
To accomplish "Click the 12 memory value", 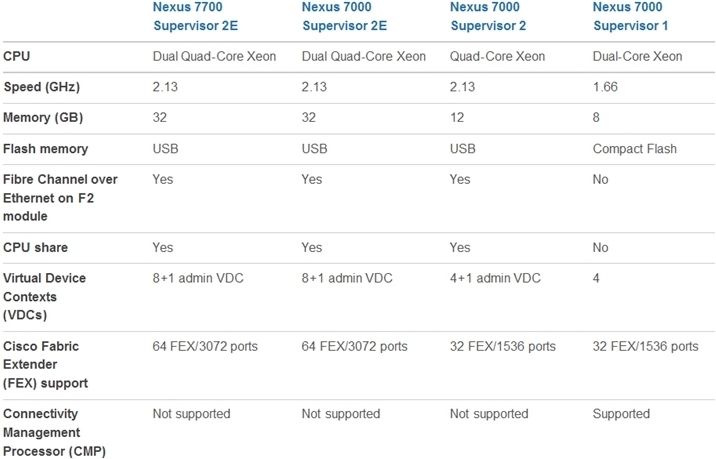I will click(x=457, y=117).
